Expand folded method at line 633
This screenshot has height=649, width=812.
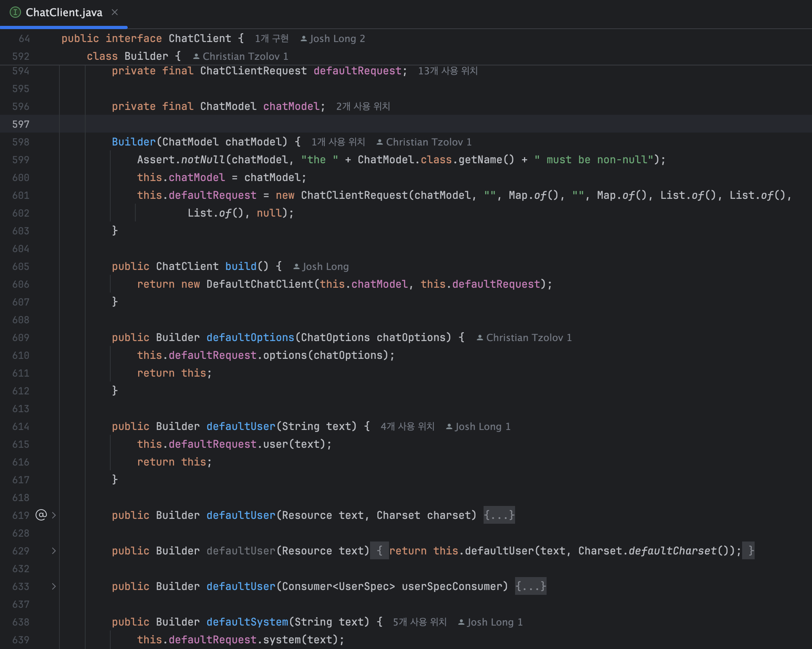coord(54,586)
